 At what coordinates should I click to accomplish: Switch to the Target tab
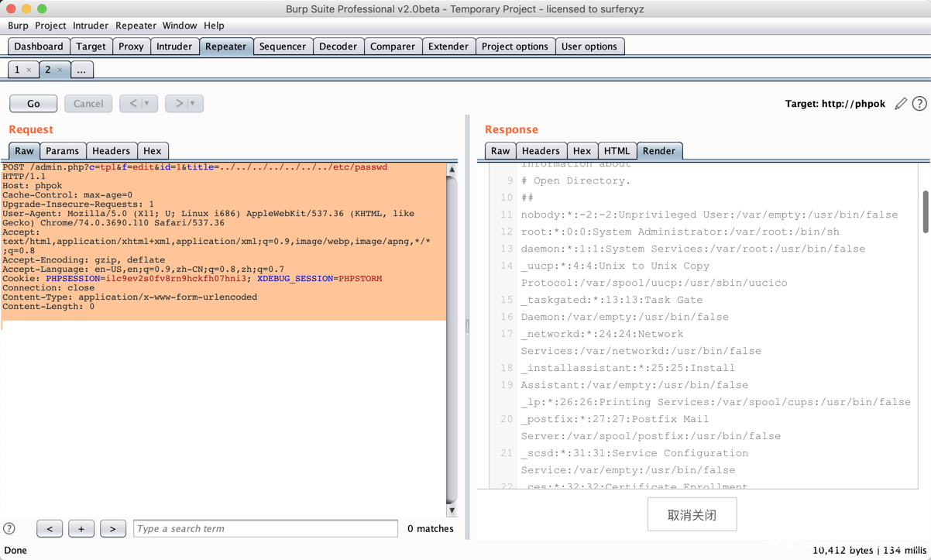(91, 46)
